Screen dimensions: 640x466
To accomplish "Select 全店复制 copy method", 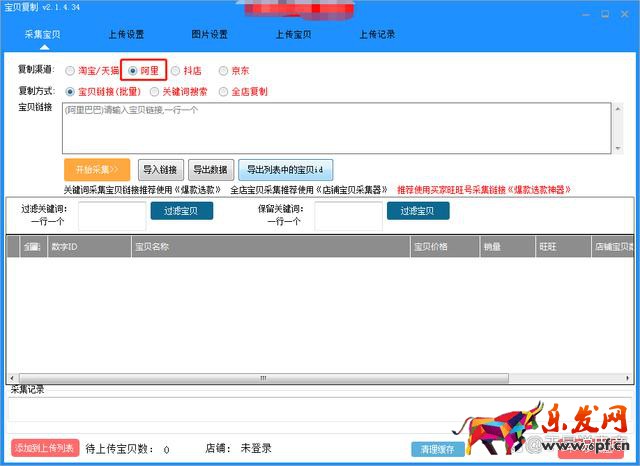I will click(223, 92).
